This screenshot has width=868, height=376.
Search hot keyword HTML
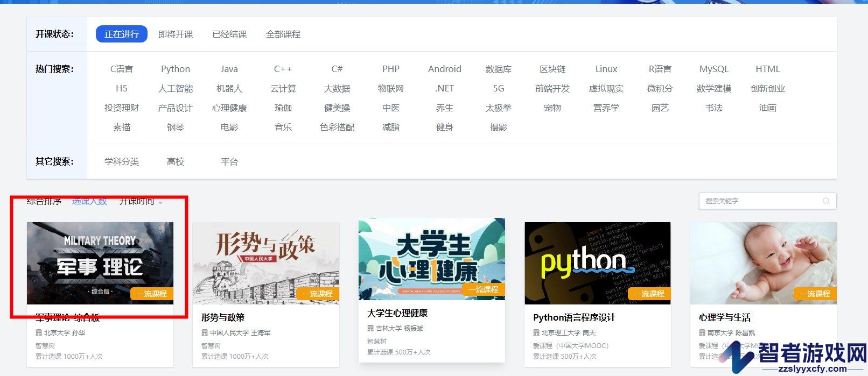click(x=768, y=69)
